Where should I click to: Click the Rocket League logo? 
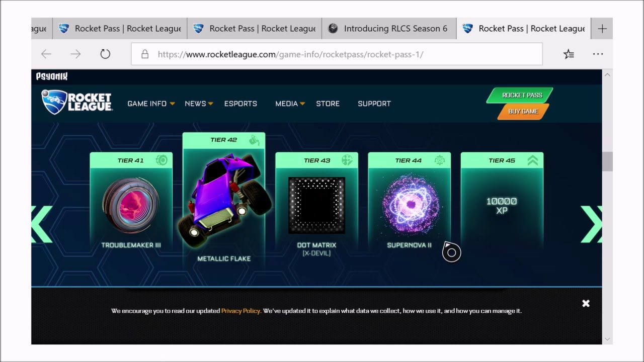click(x=77, y=102)
